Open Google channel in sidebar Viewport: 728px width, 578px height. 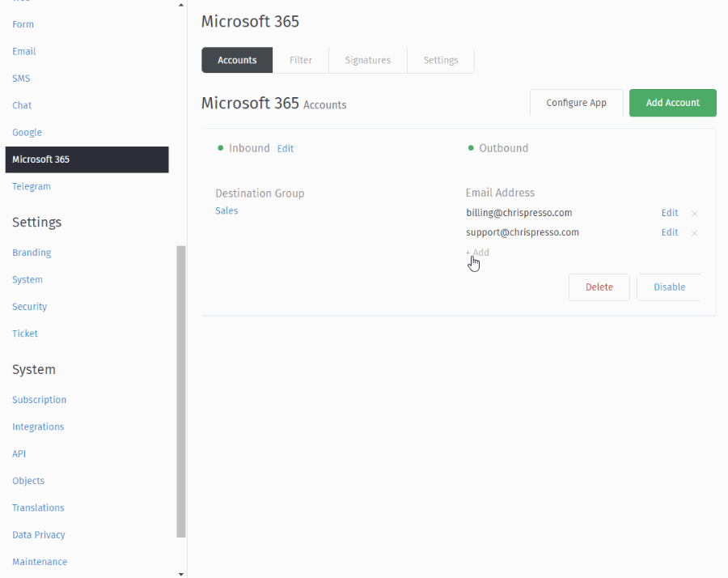[27, 133]
